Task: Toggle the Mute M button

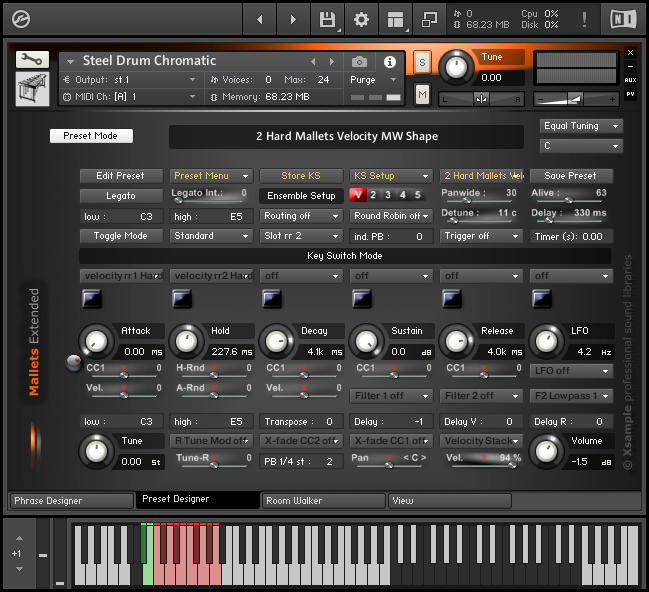Action: [x=422, y=95]
